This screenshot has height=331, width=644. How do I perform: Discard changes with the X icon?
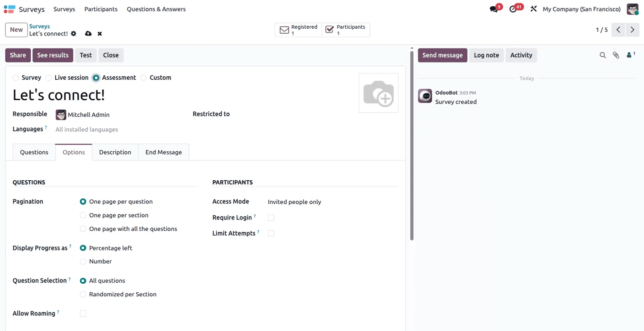click(x=100, y=33)
